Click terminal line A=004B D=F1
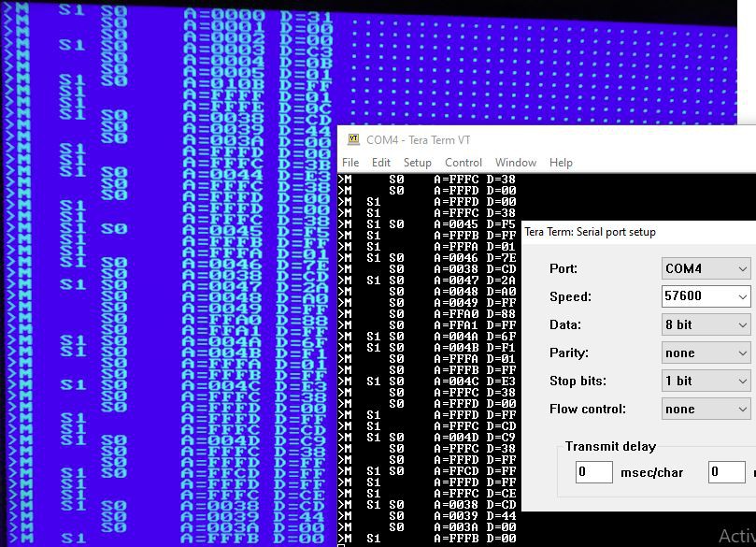The width and height of the screenshot is (756, 547). [427, 347]
